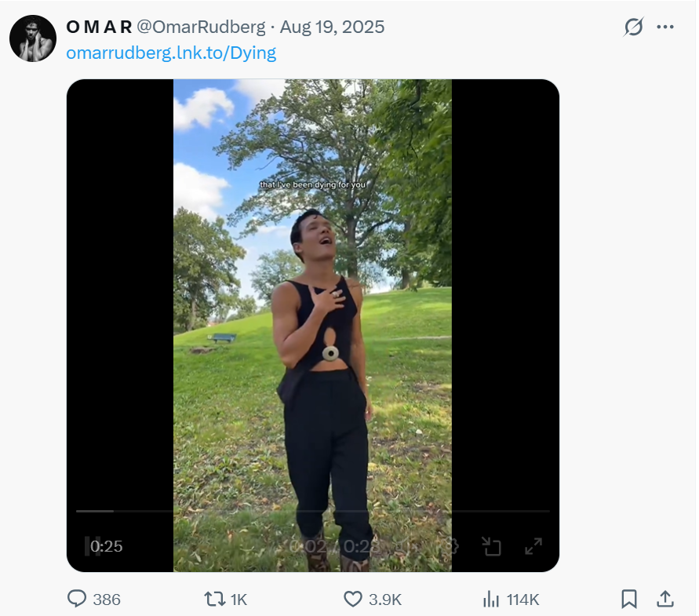Repost the tweet with 1K reposts
This screenshot has height=616, width=699.
(214, 600)
